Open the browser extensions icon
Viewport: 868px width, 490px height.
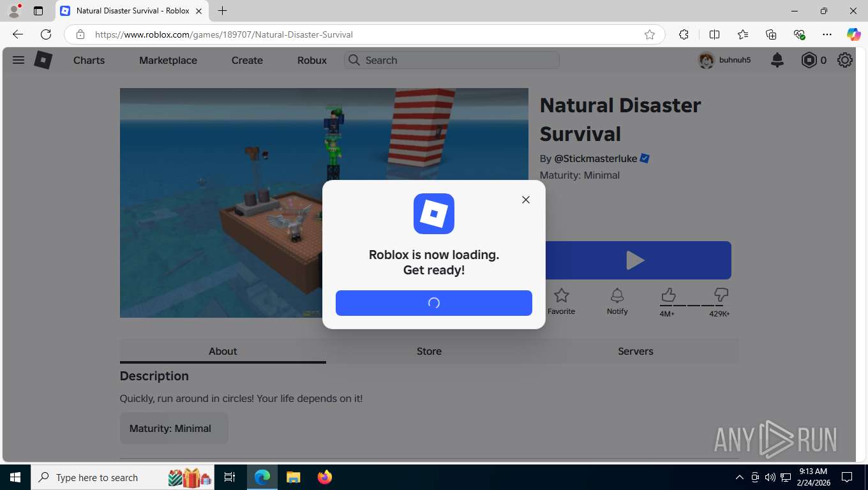(684, 34)
